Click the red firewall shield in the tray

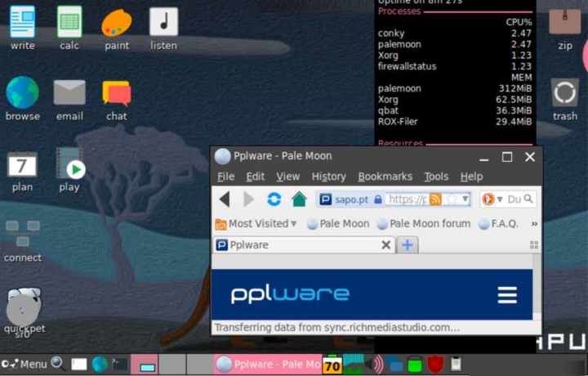(x=435, y=364)
